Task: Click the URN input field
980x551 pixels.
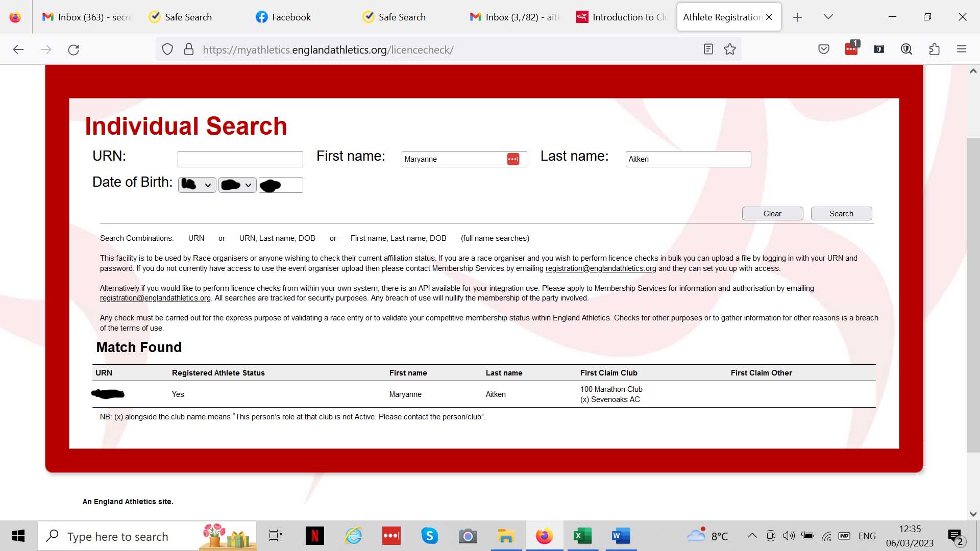Action: click(x=240, y=159)
